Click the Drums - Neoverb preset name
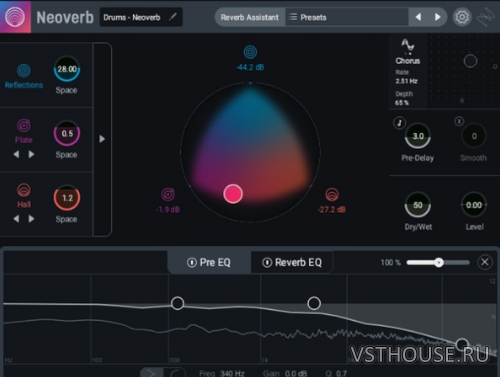500x377 pixels. click(132, 17)
